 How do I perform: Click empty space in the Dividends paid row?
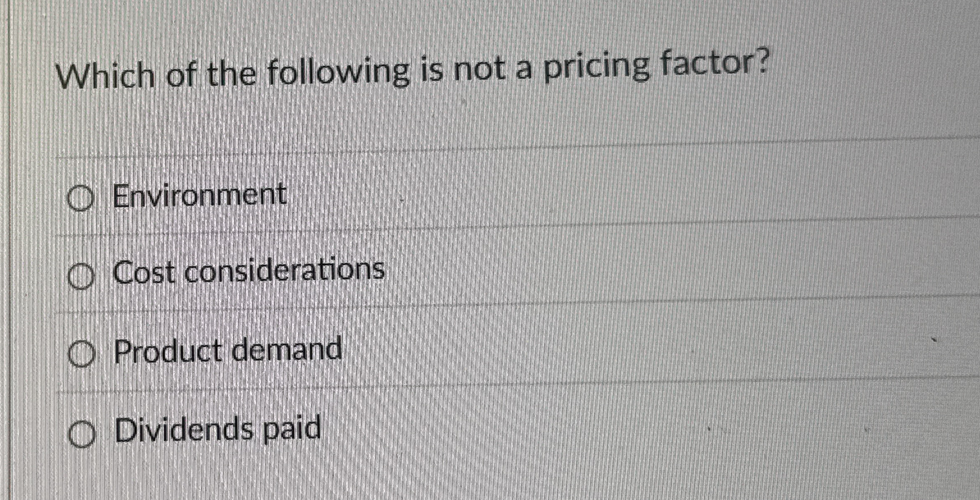622,428
